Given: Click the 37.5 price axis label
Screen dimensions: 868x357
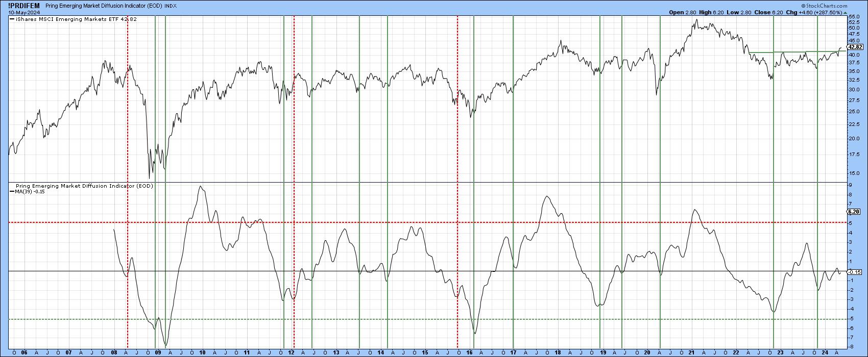Looking at the screenshot, I should click(x=853, y=62).
